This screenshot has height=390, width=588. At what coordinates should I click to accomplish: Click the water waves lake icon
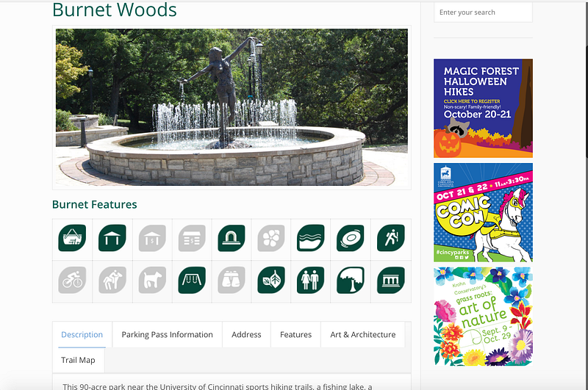(x=310, y=238)
